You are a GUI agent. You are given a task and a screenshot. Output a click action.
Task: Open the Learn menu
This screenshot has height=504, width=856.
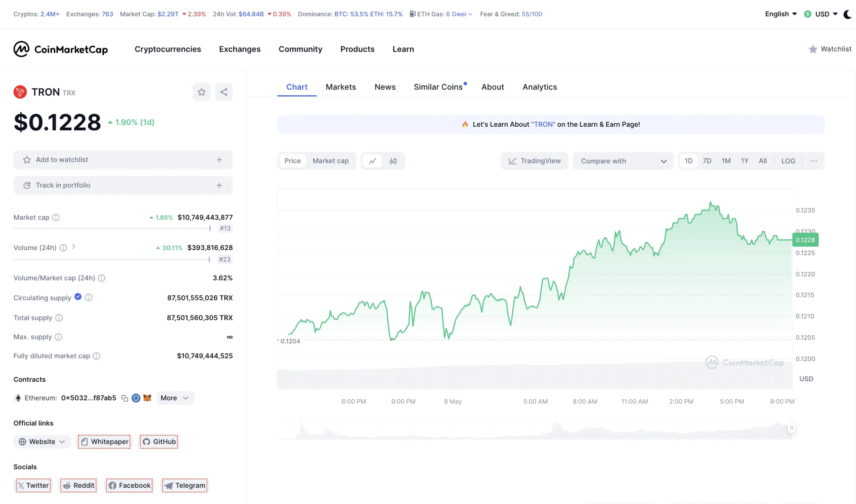(x=403, y=49)
